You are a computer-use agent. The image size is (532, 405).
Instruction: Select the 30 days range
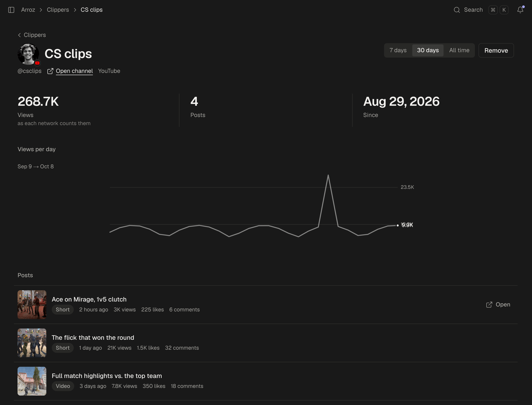428,50
